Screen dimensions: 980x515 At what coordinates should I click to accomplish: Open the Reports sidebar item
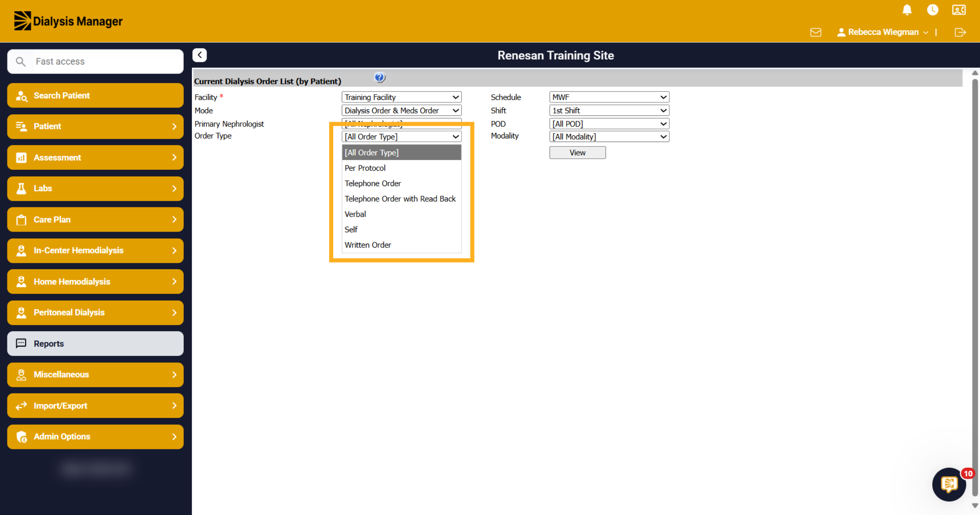[95, 344]
